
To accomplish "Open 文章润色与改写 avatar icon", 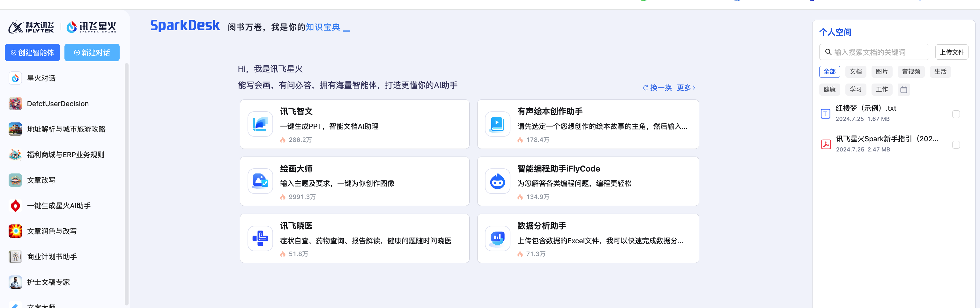I will (x=15, y=231).
